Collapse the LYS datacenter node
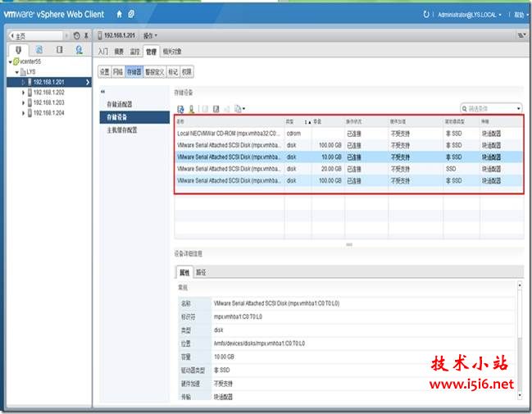The height and width of the screenshot is (414, 532). coord(16,72)
